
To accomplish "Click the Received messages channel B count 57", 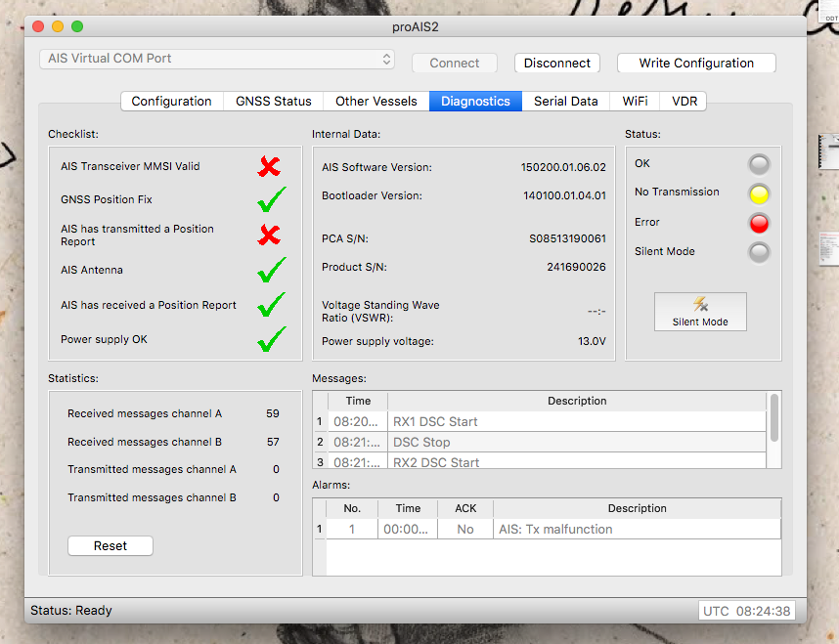I will coord(273,442).
